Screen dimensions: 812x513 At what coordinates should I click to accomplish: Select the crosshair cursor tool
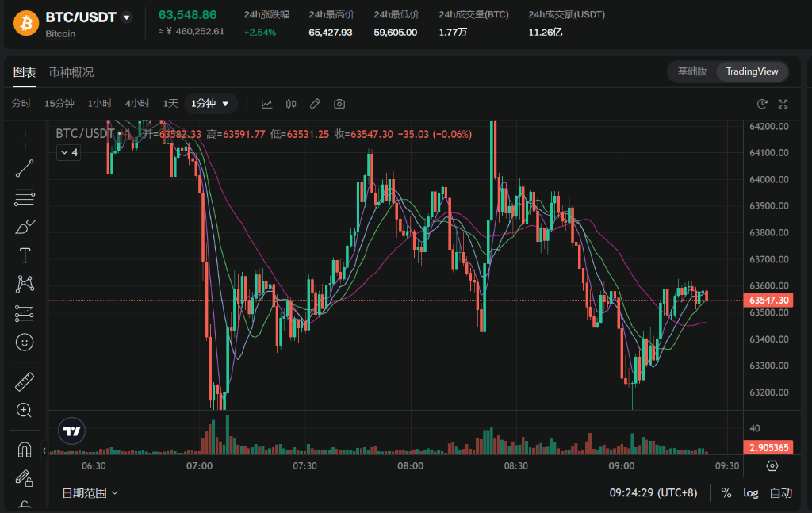pyautogui.click(x=25, y=140)
